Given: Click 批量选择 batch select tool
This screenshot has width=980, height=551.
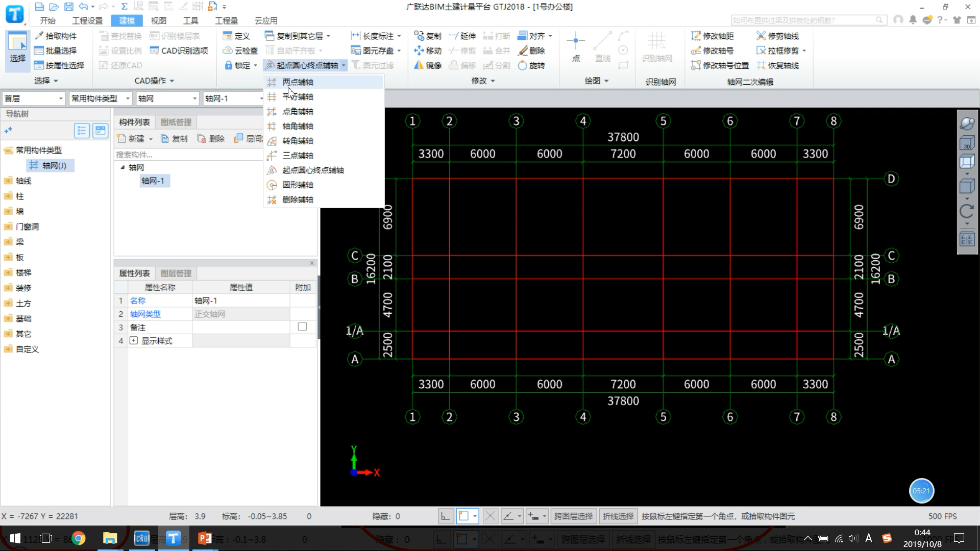Looking at the screenshot, I should [x=56, y=51].
